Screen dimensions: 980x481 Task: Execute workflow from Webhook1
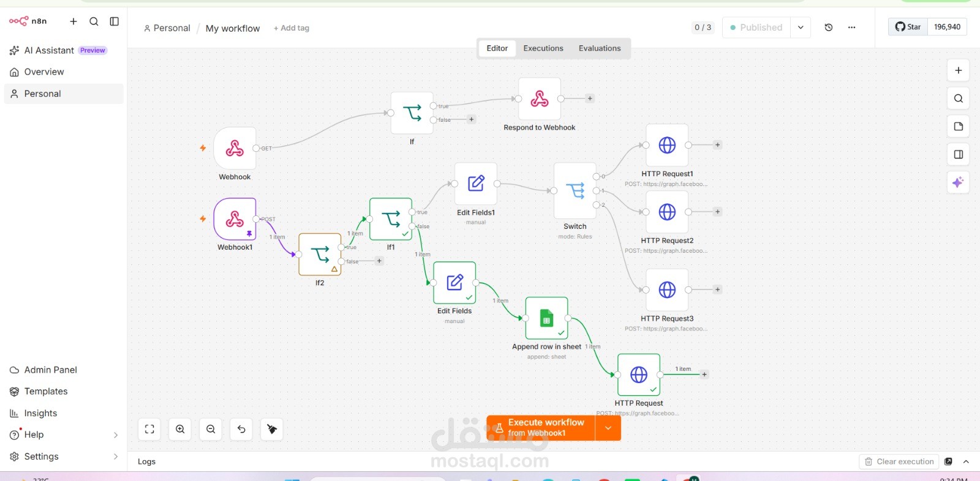click(541, 428)
